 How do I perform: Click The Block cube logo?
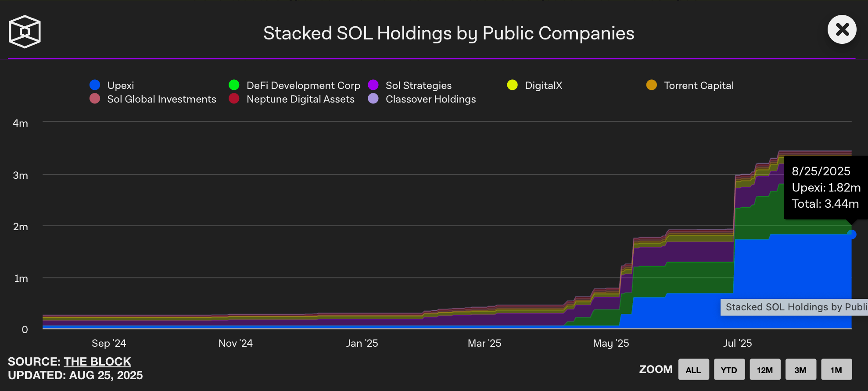tap(25, 32)
